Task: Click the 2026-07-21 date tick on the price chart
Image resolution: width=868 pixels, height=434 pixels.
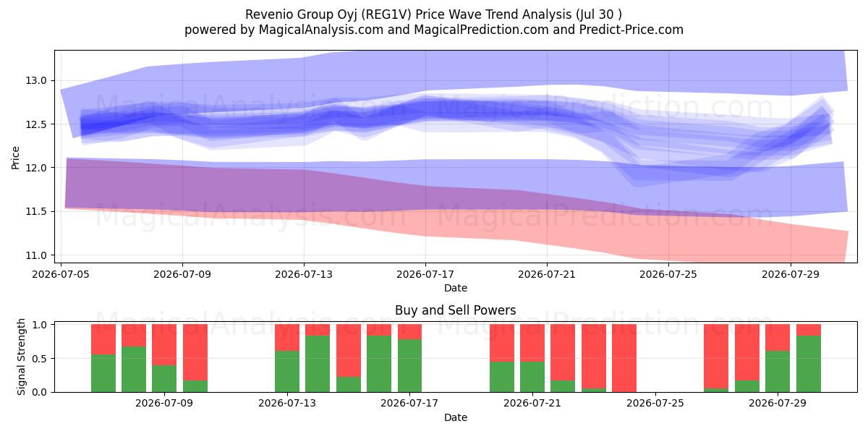Action: [x=547, y=275]
